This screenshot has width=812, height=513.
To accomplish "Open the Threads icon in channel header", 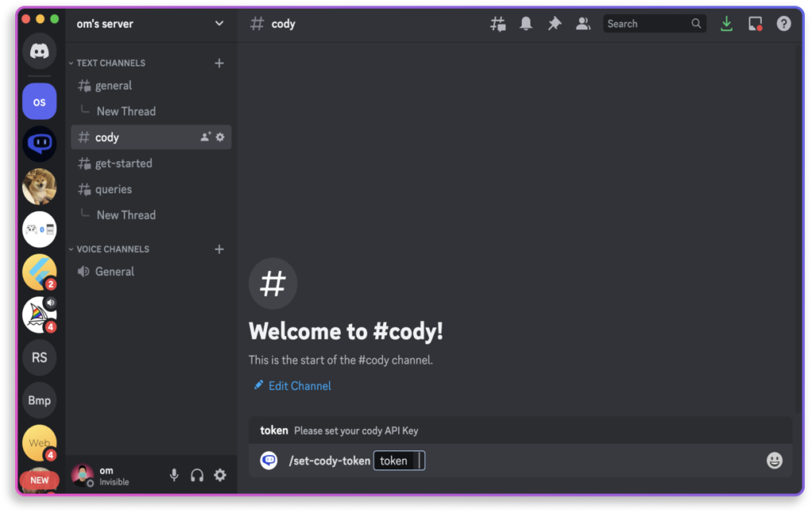I will coord(498,24).
